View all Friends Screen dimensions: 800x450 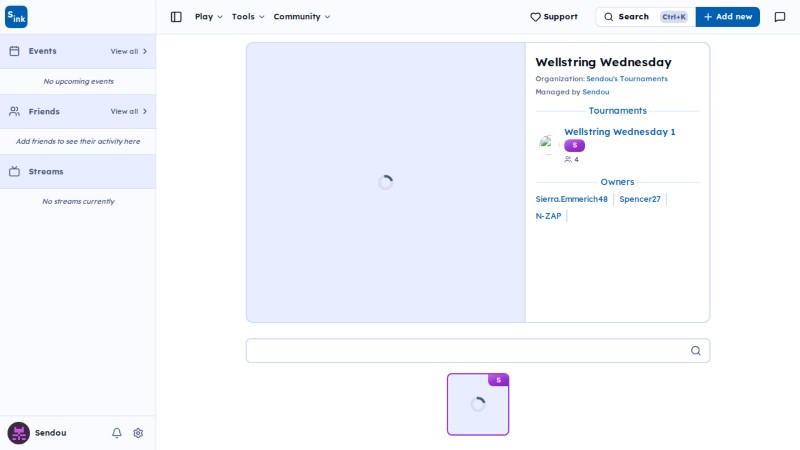[129, 111]
